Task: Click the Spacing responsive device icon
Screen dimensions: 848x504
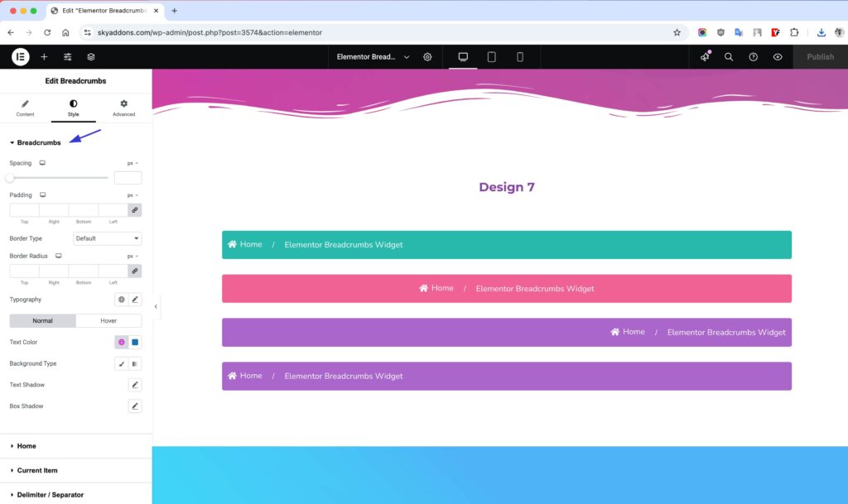Action: 42,163
